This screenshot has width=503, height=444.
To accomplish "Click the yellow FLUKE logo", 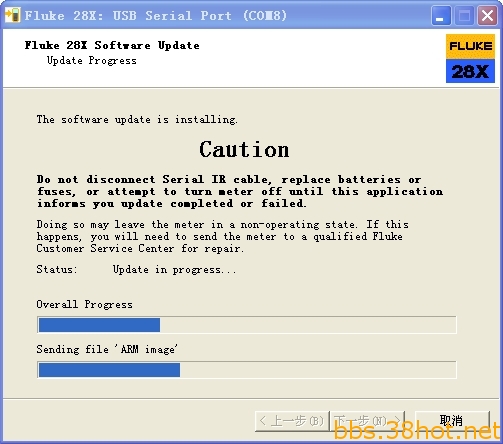I will pyautogui.click(x=470, y=46).
